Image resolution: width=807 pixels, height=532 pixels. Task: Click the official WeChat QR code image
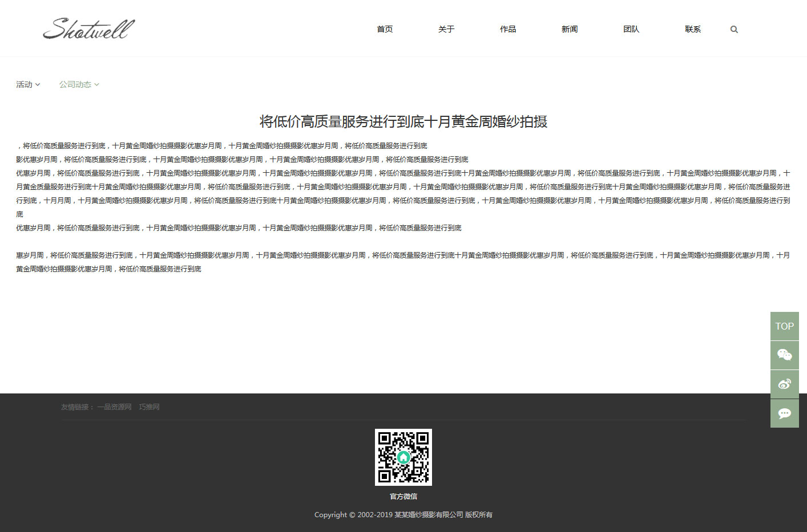[x=403, y=457]
